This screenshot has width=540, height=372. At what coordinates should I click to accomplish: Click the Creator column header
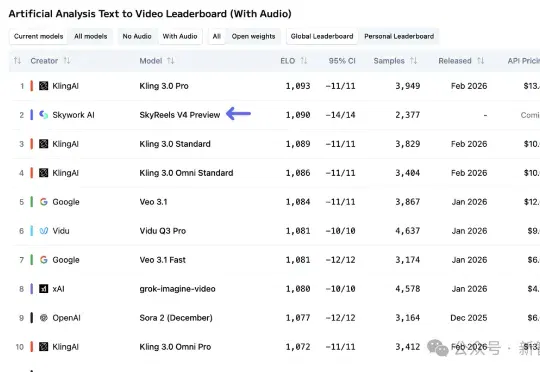click(44, 61)
